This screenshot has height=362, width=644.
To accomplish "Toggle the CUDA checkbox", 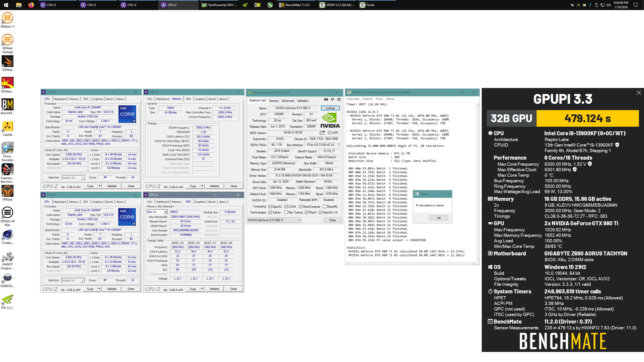I will click(286, 207).
